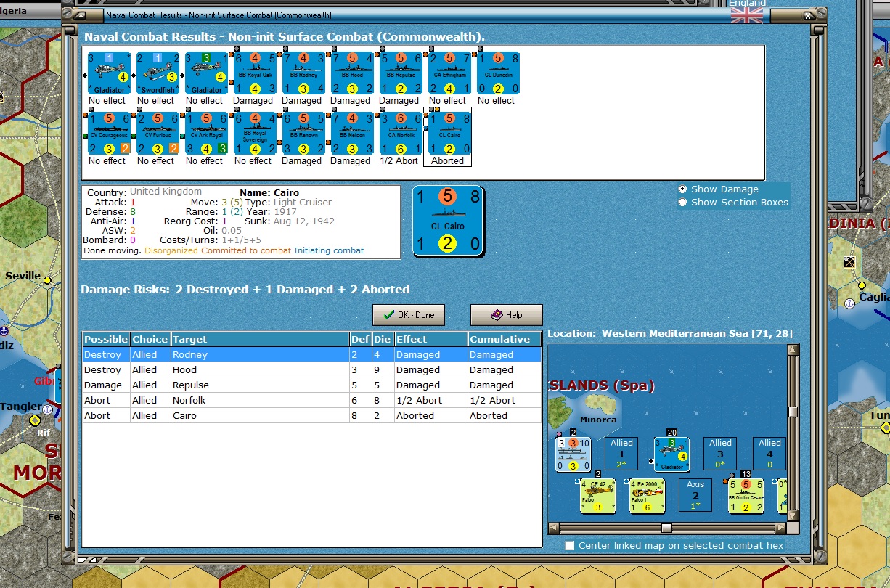Click the Axis 2 section box
This screenshot has width=890, height=588.
695,495
